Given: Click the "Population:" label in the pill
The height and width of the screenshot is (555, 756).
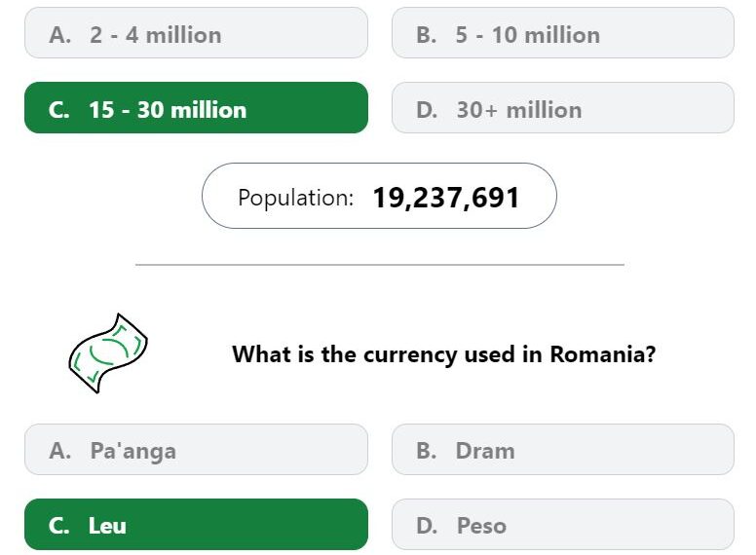Looking at the screenshot, I should pos(295,198).
